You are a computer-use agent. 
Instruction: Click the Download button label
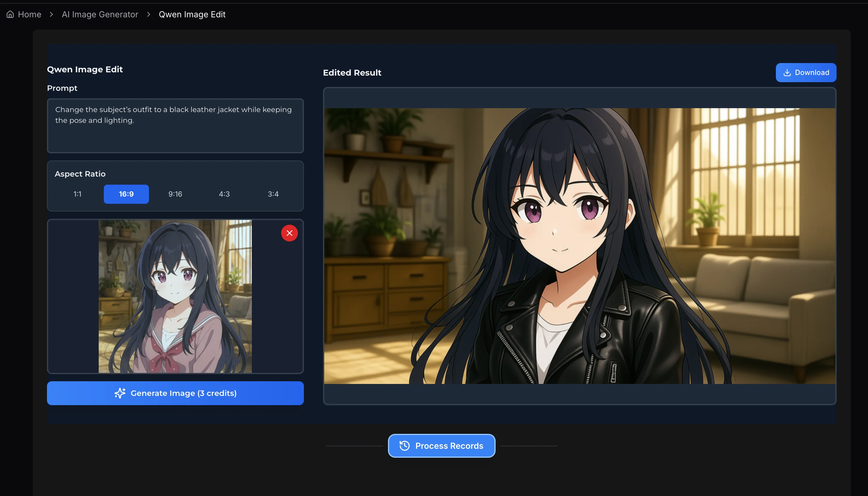pyautogui.click(x=812, y=73)
